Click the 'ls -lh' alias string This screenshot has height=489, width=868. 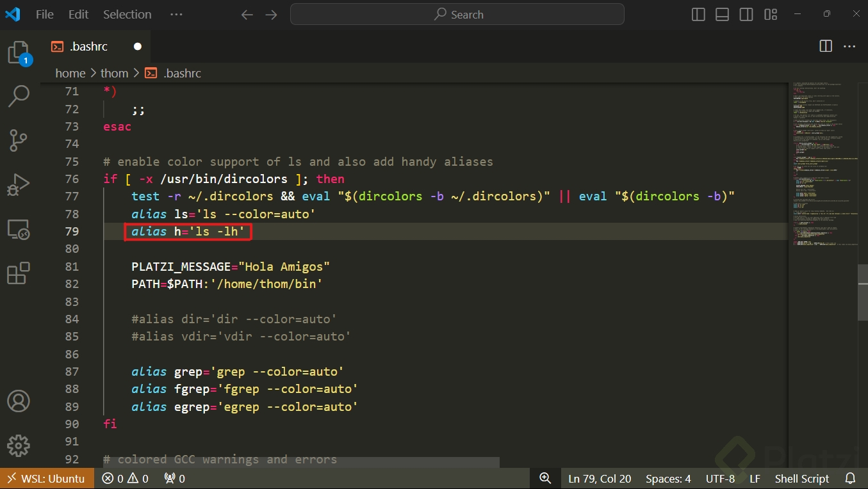(217, 231)
